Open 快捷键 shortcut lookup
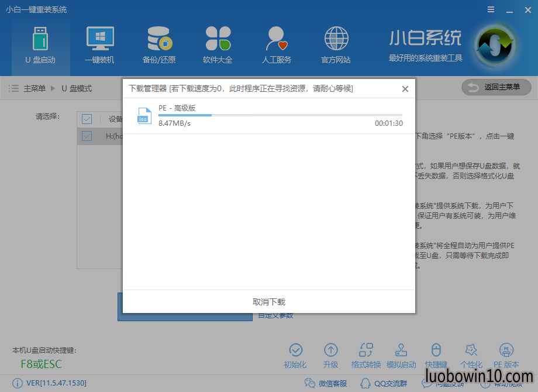This screenshot has width=538, height=392. [436, 356]
